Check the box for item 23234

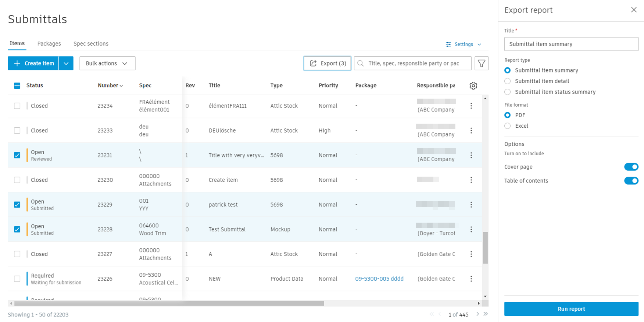click(x=17, y=106)
